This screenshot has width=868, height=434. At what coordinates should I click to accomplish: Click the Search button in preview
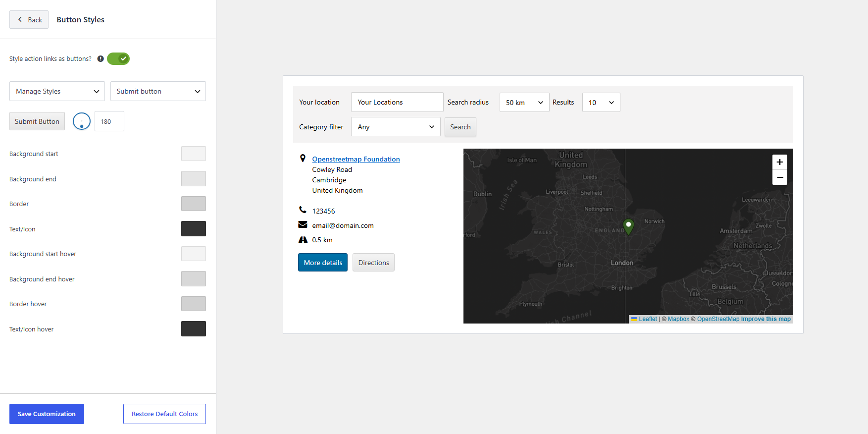click(x=460, y=127)
